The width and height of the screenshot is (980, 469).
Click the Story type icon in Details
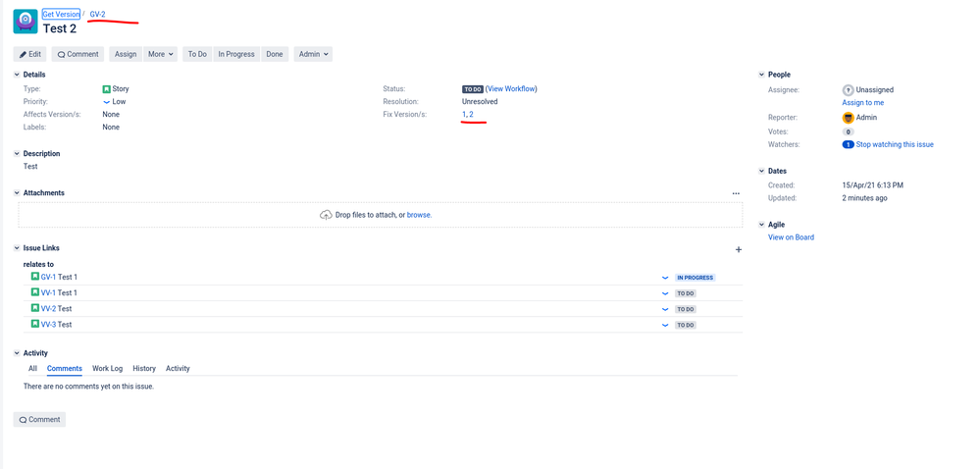106,89
